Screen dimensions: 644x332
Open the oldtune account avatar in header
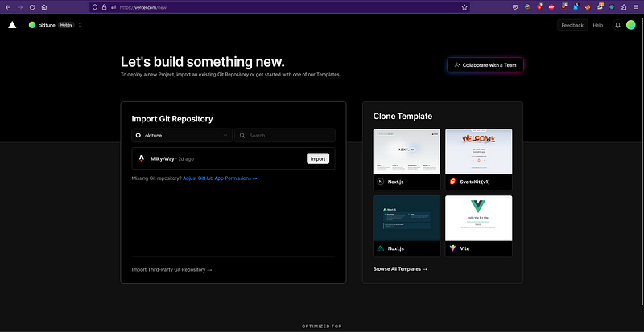[32, 25]
